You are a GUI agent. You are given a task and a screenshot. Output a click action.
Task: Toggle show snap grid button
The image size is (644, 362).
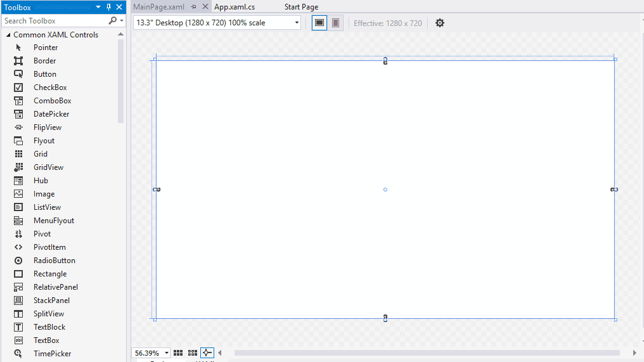coord(178,353)
